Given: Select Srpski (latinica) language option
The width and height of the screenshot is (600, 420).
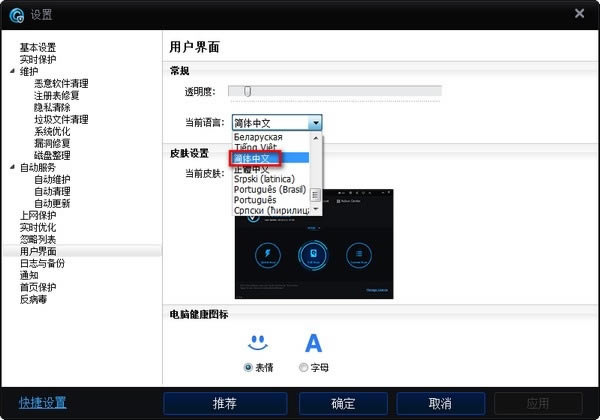Looking at the screenshot, I should [x=271, y=179].
